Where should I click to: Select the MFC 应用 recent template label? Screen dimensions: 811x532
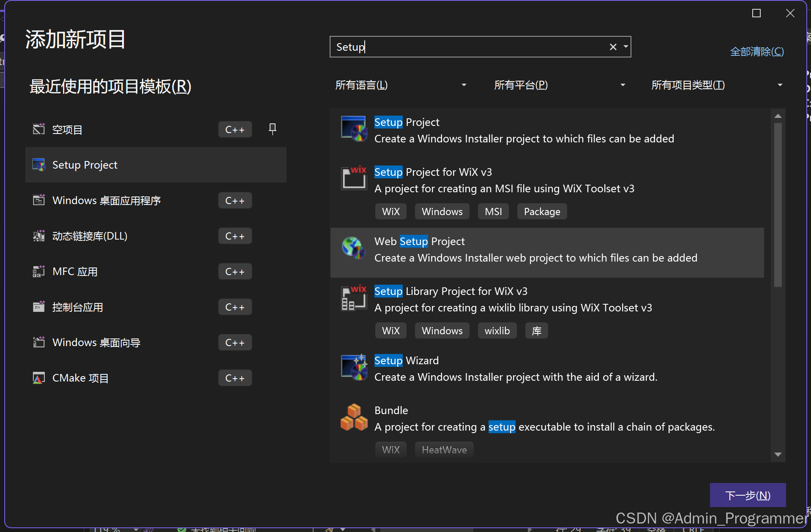(75, 272)
